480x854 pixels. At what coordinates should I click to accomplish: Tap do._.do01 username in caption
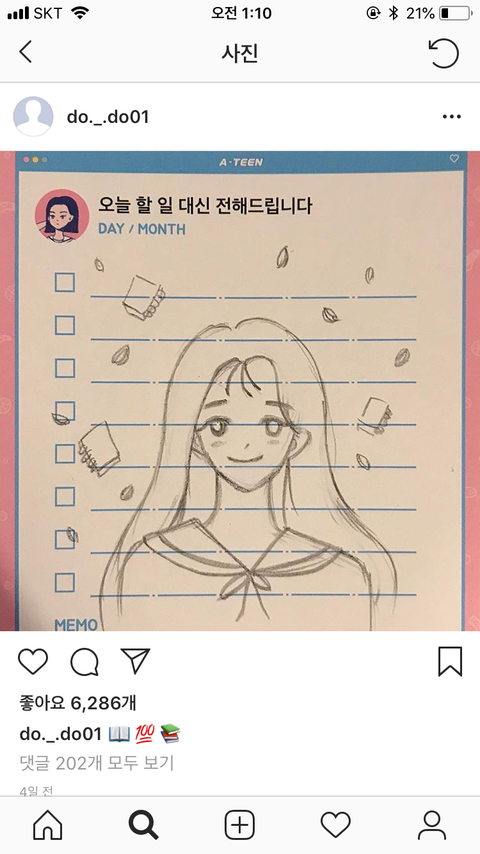(x=60, y=734)
